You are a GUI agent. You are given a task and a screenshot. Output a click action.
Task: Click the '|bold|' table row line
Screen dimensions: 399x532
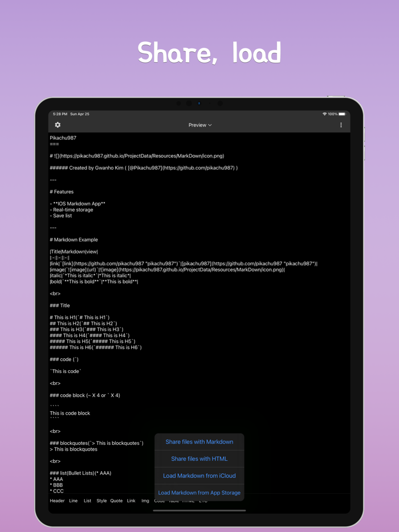pos(94,281)
